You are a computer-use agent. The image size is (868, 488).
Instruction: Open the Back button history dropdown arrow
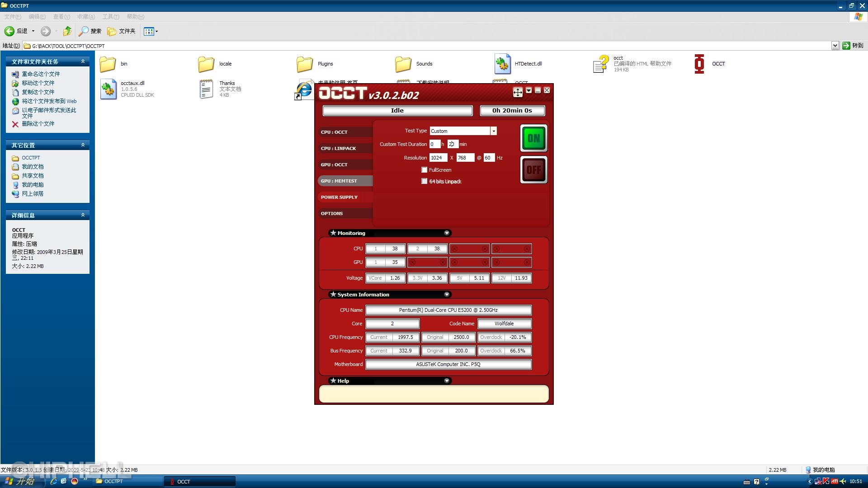[33, 31]
